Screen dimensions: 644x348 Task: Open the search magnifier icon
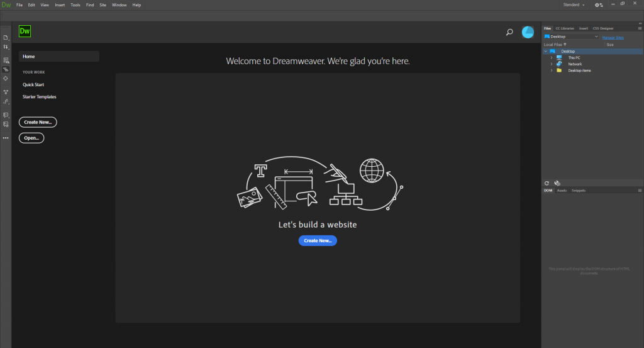click(x=509, y=32)
